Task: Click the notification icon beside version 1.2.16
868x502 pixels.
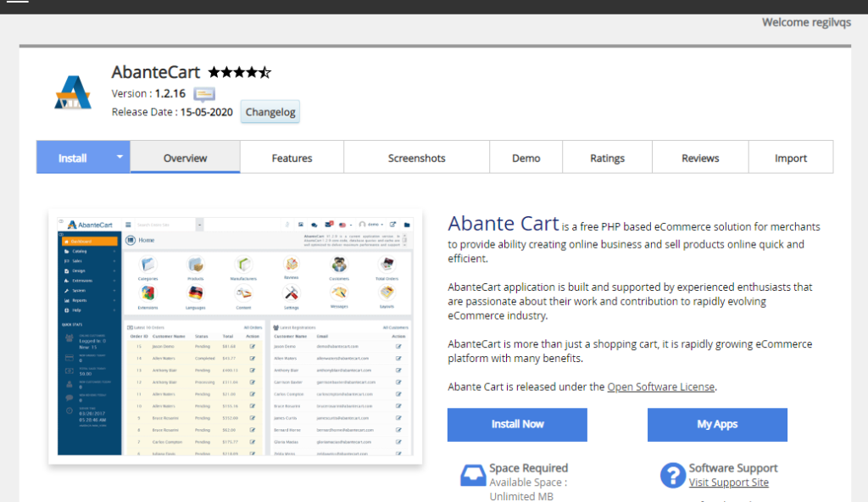Action: (x=204, y=94)
